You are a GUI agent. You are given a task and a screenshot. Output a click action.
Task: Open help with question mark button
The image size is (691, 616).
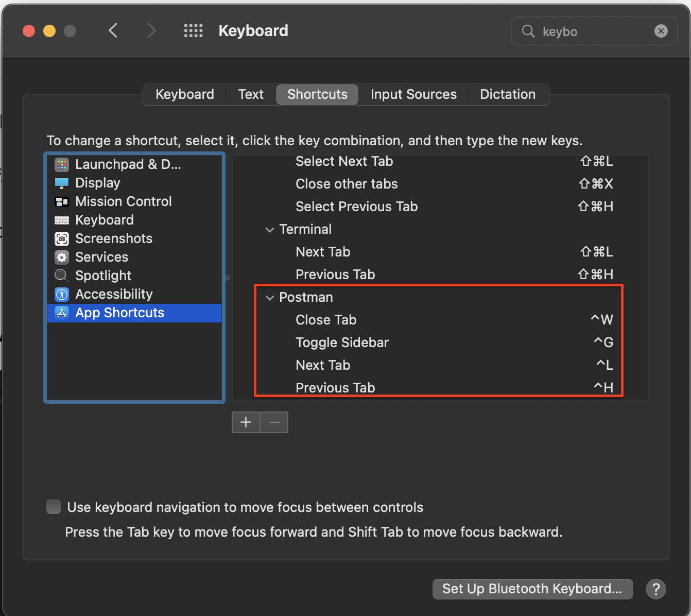pos(656,589)
